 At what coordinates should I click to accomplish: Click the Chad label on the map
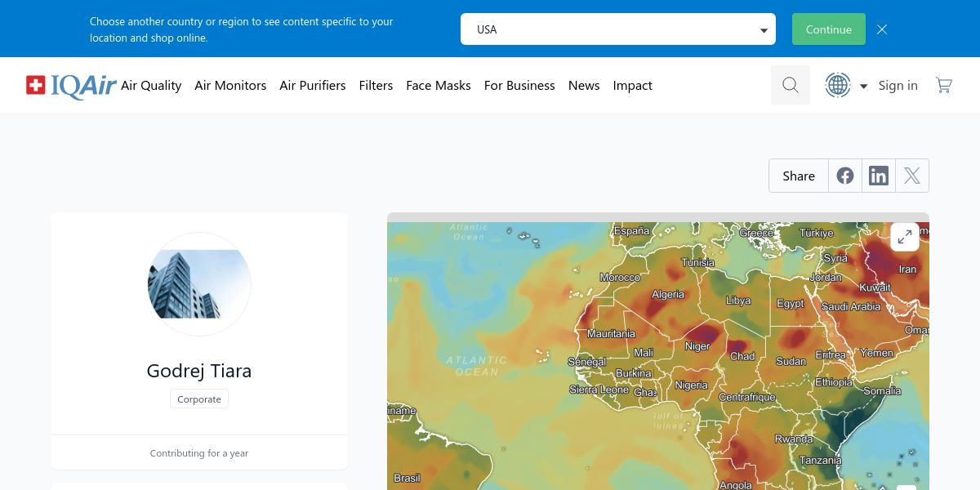coord(742,356)
